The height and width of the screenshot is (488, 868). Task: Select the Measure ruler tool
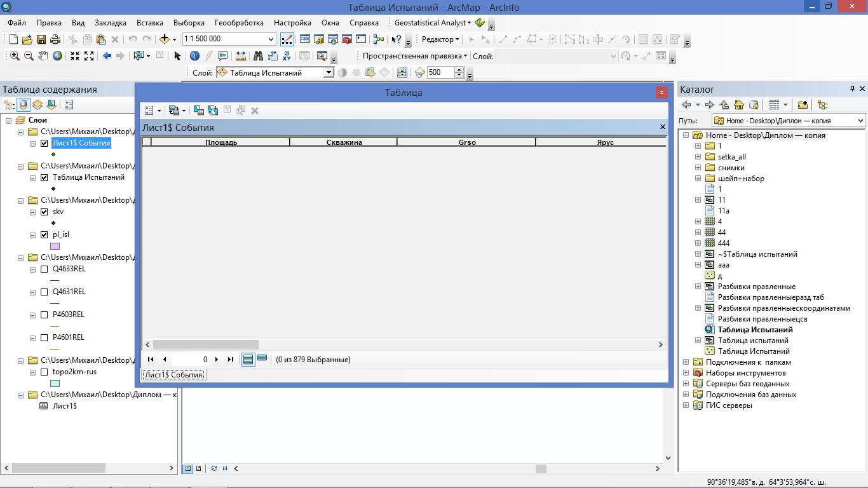[241, 56]
